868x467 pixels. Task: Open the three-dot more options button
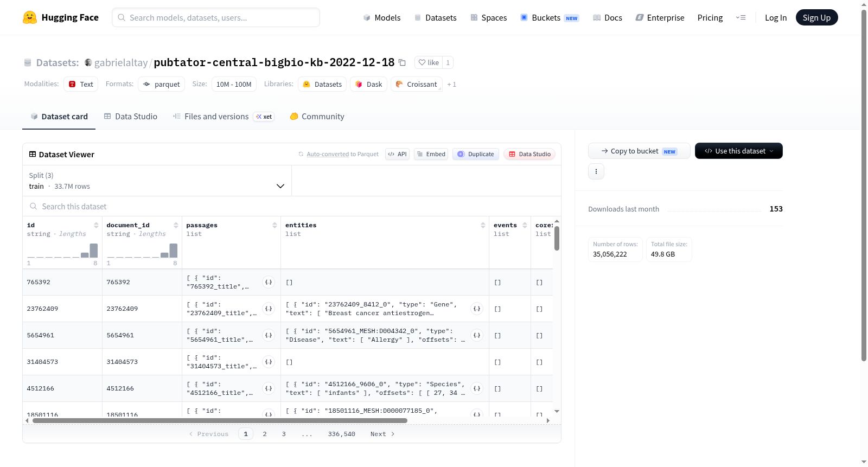[596, 171]
